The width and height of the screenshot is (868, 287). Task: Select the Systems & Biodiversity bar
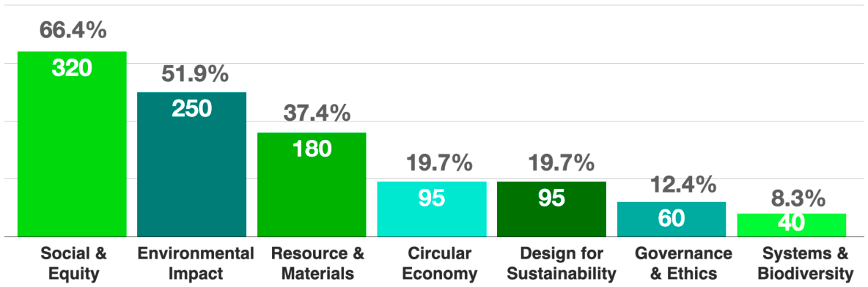pos(792,225)
